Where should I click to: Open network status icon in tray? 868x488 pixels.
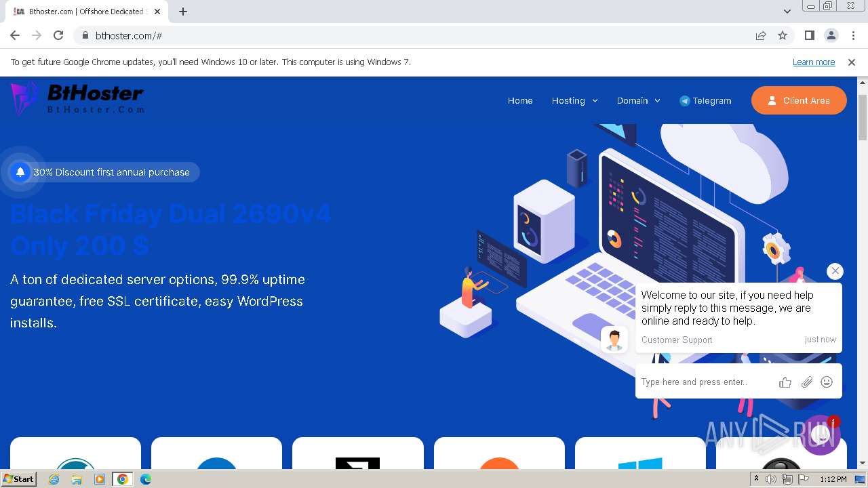pyautogui.click(x=787, y=479)
